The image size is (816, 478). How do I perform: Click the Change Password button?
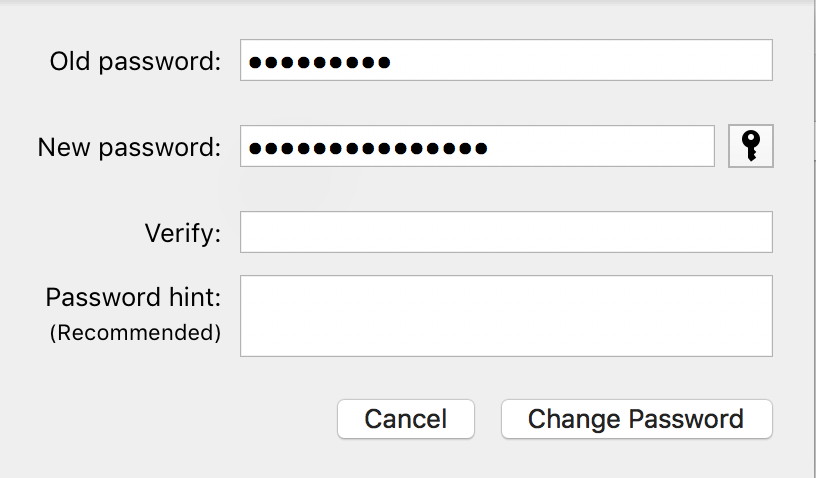(x=636, y=419)
